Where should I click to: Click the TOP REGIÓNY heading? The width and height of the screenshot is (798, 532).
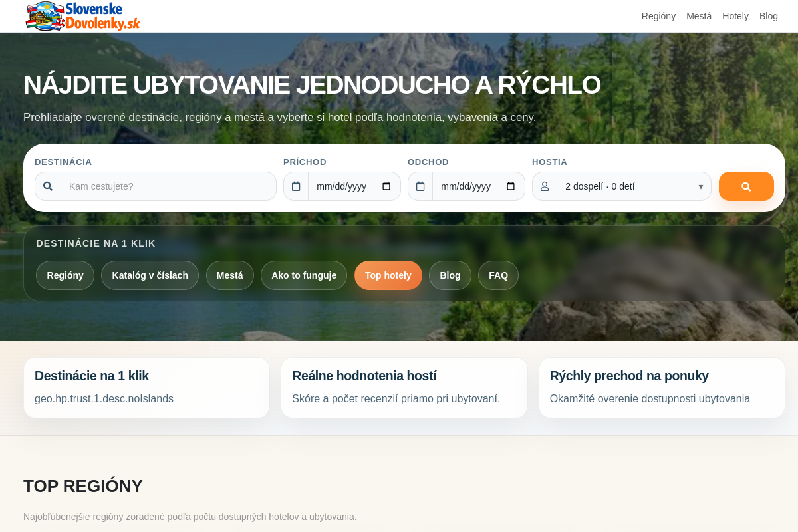click(x=83, y=486)
